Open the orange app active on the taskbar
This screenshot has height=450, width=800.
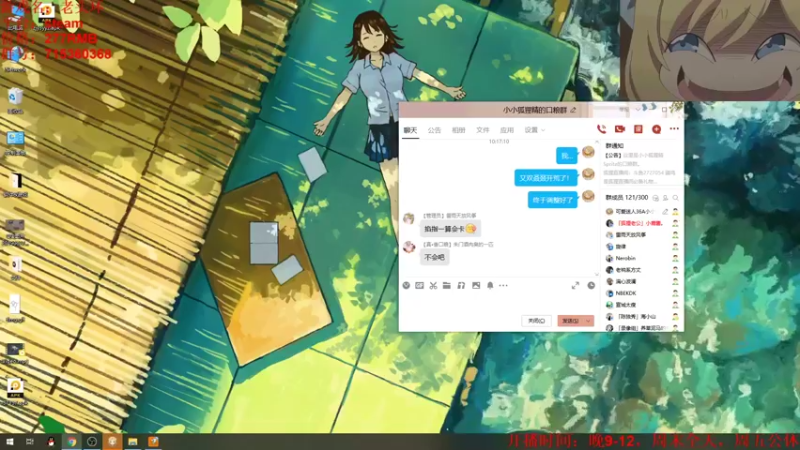(112, 442)
